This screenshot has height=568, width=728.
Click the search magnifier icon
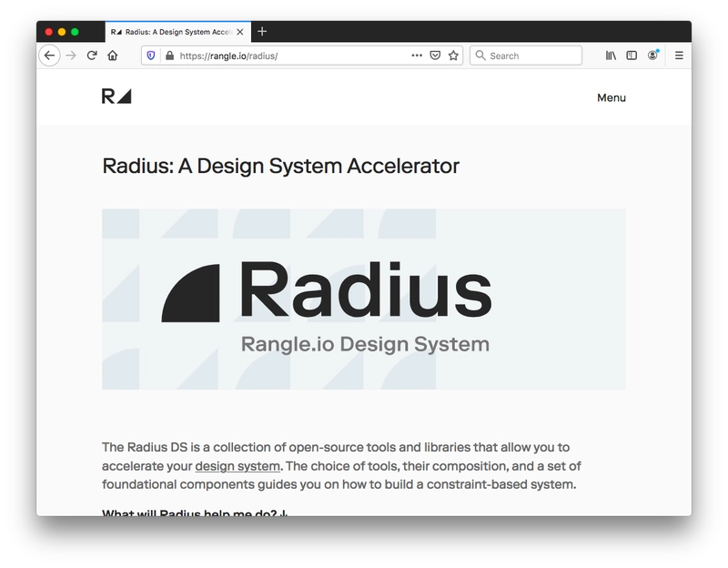coord(480,56)
